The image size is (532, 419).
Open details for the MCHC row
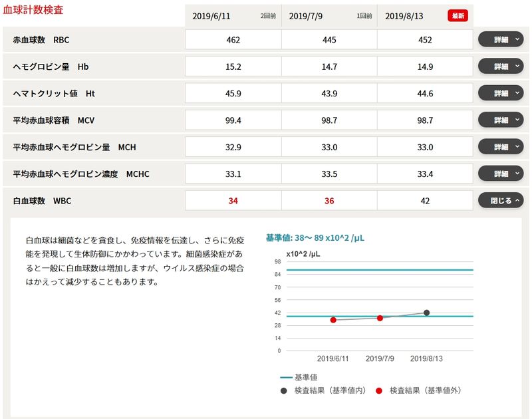501,174
